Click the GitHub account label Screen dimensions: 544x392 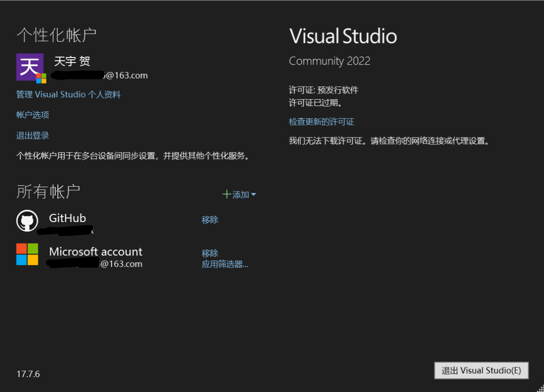click(x=67, y=218)
